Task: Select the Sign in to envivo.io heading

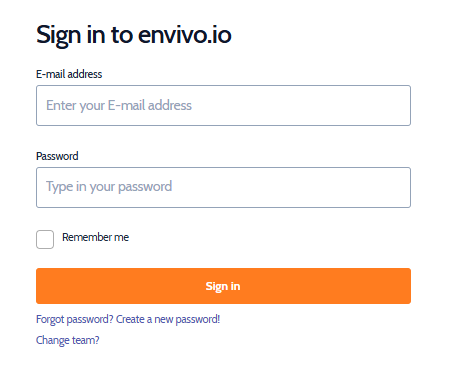Action: click(x=134, y=35)
